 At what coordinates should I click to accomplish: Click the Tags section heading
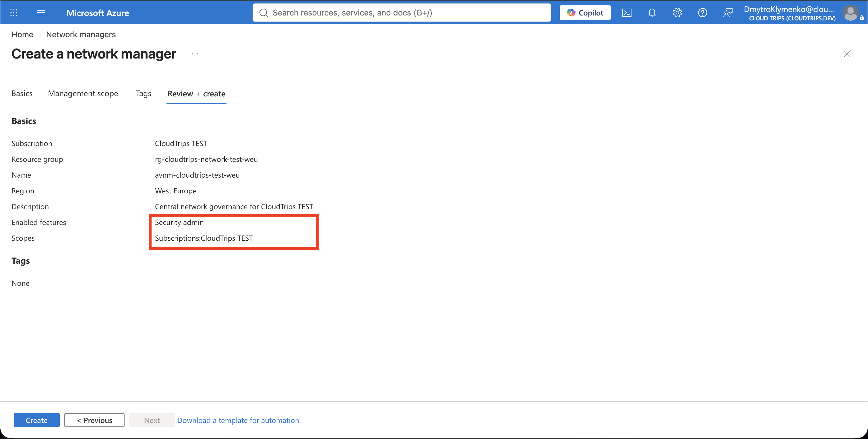point(21,261)
